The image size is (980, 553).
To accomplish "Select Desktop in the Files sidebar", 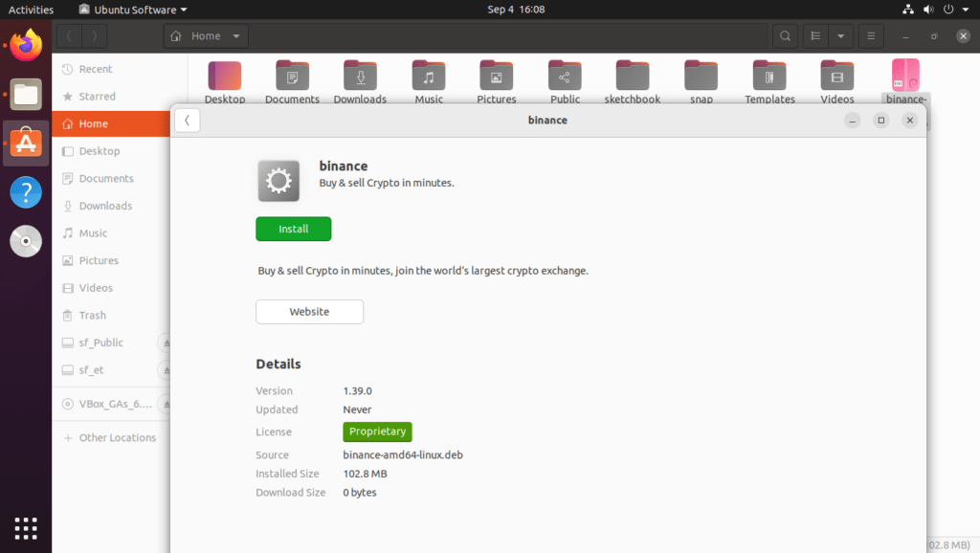I will (x=111, y=151).
